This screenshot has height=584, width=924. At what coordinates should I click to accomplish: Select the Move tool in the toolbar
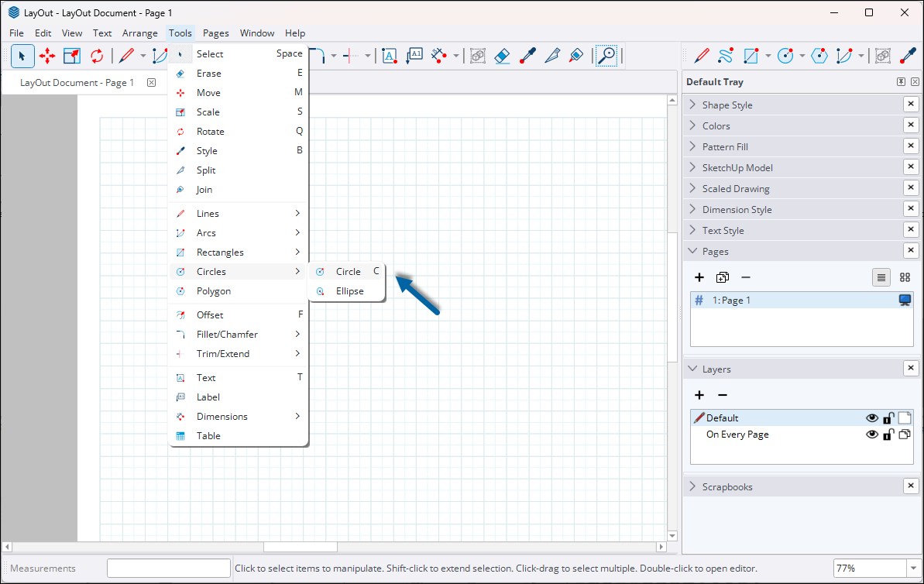coord(46,56)
